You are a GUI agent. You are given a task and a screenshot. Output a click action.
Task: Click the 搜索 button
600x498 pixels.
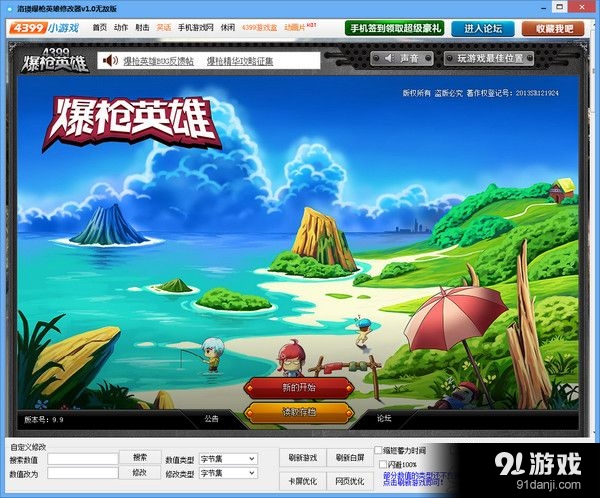(140, 457)
